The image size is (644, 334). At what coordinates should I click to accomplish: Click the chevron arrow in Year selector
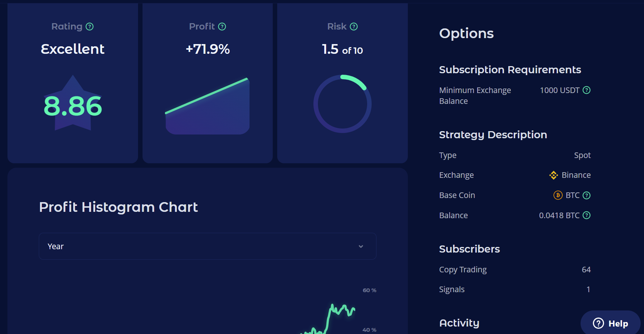361,247
